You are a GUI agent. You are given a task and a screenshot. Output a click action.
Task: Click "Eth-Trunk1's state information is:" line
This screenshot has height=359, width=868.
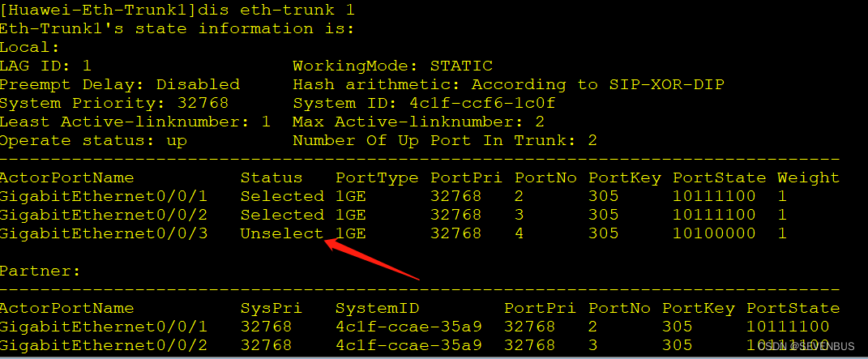(177, 28)
